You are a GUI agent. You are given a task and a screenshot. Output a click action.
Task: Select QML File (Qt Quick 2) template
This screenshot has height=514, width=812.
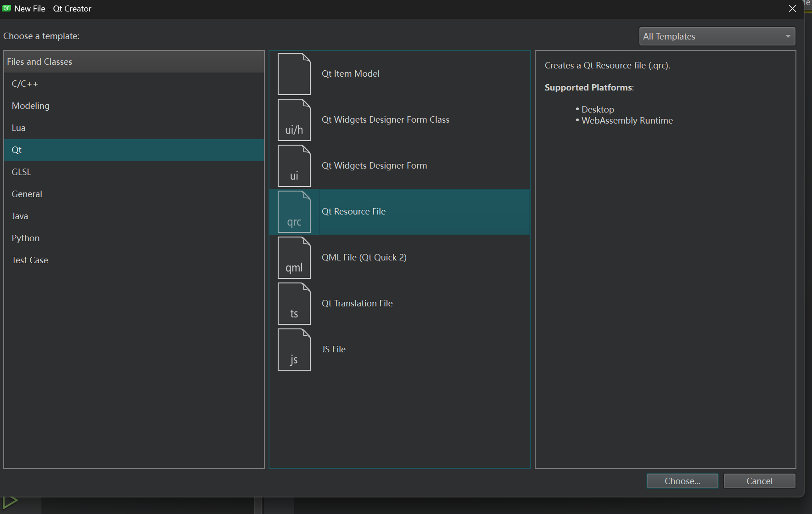coord(364,258)
